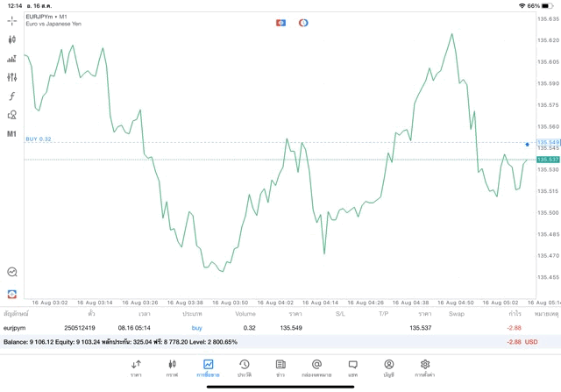Click the 135.549 entry price tag on axis

[548, 142]
